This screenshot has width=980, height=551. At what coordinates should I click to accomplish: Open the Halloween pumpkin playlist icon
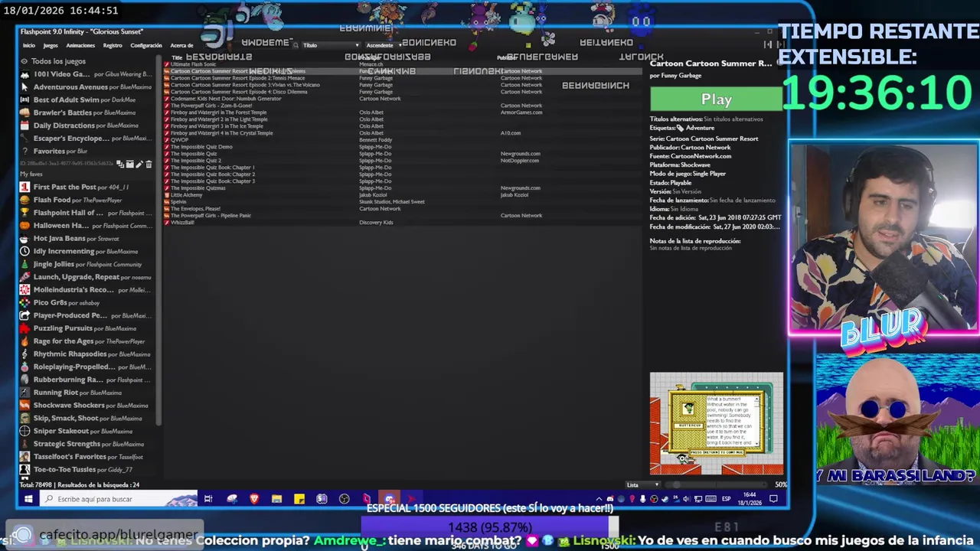25,226
